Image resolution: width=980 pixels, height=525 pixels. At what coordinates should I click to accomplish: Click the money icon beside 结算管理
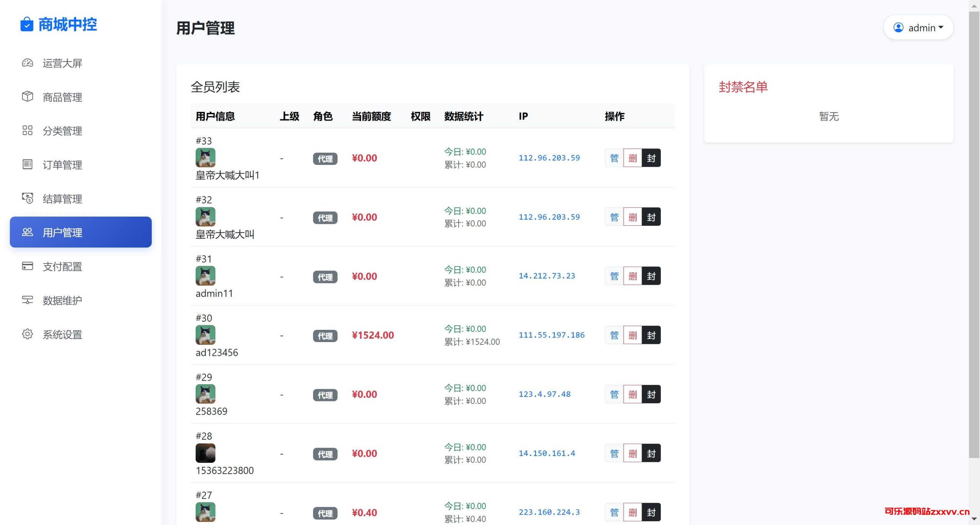(27, 198)
